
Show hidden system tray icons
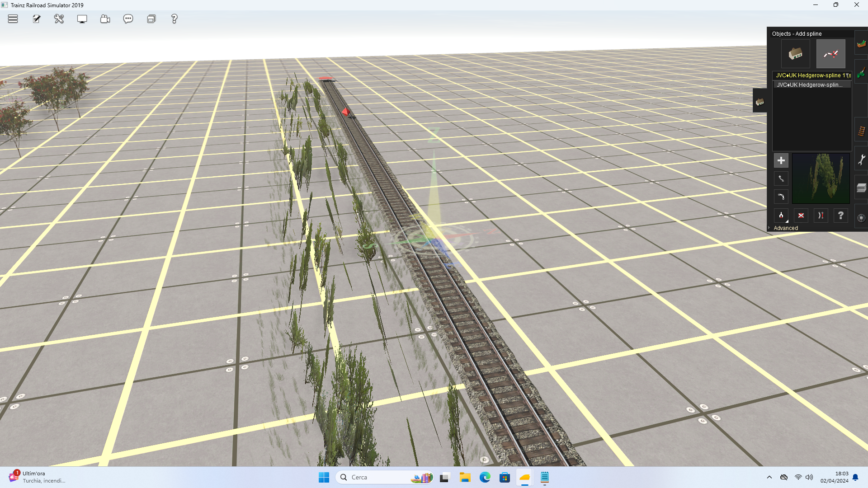(x=769, y=477)
